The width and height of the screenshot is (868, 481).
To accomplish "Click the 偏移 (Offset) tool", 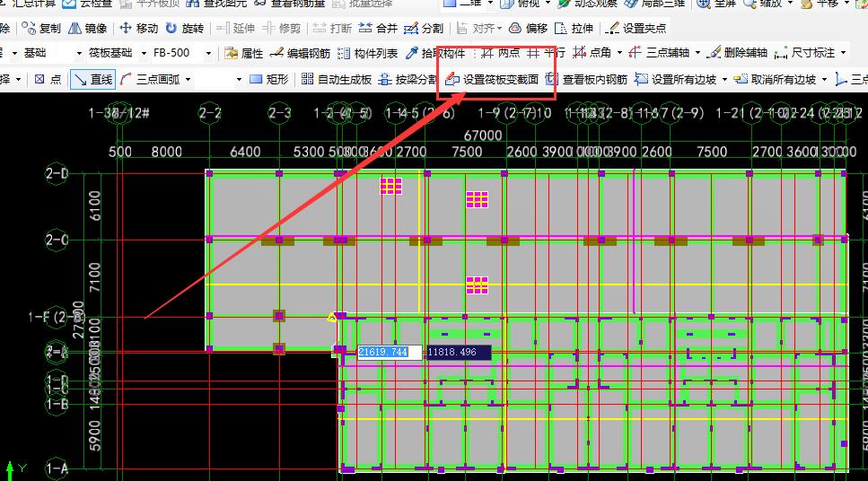I will pos(529,28).
